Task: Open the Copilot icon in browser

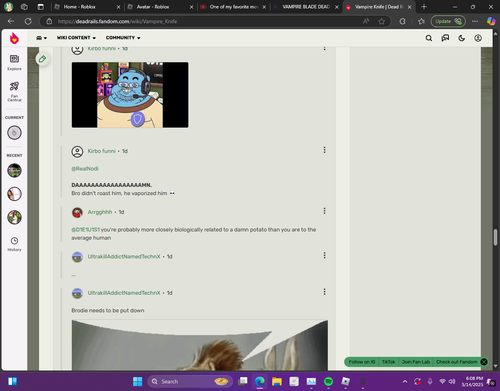Action: click(491, 21)
